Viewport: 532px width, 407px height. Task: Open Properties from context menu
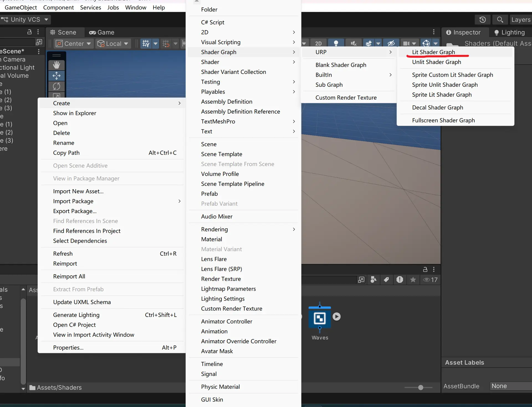[112, 348]
